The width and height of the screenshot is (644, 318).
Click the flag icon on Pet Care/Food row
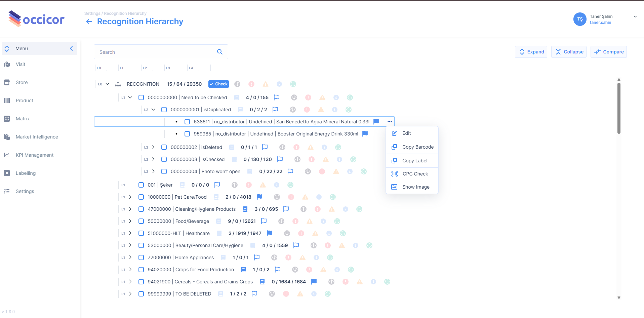point(259,197)
